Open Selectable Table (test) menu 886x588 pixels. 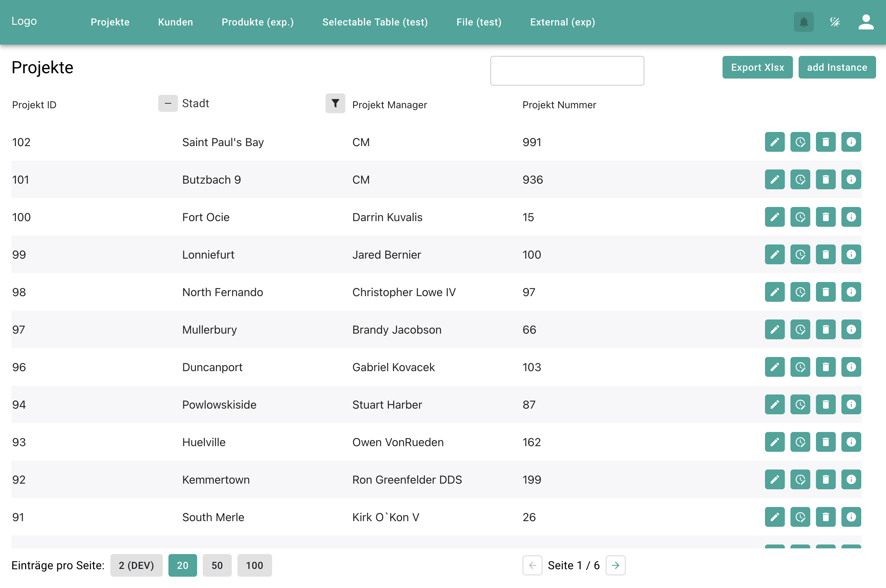(375, 22)
